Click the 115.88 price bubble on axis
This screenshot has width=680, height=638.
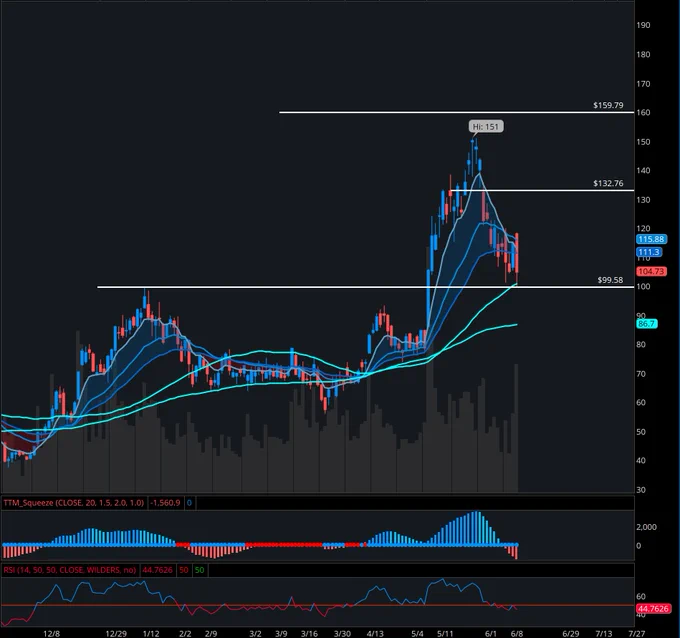coord(651,239)
